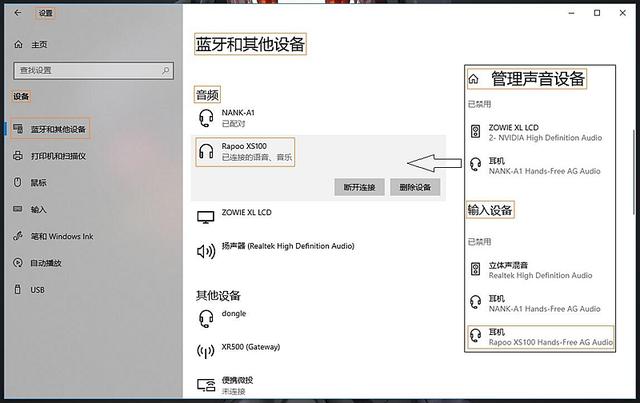The width and height of the screenshot is (640, 403).
Task: Open 鼠标 settings page
Action: [x=38, y=183]
